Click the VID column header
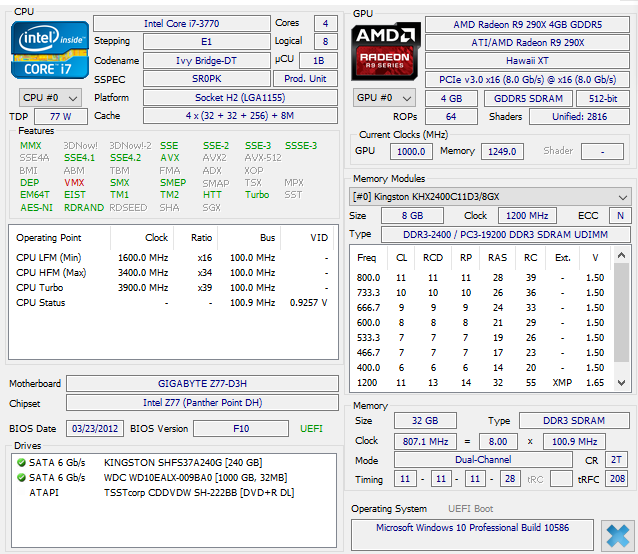 click(x=319, y=238)
